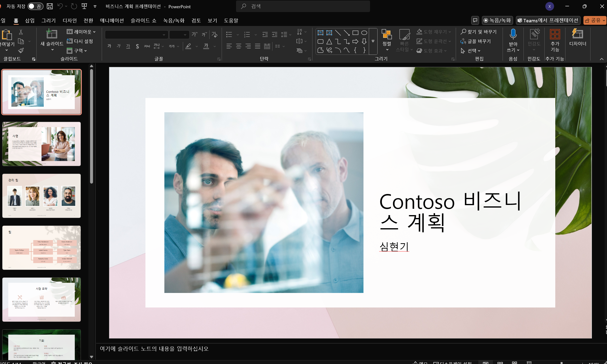Open the Animations (애니메이션) tab
Viewport: 607px width, 364px height.
click(x=112, y=20)
